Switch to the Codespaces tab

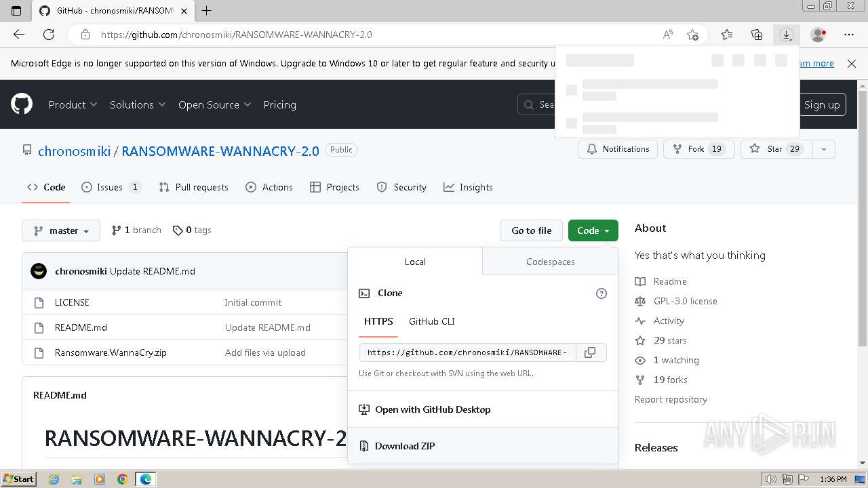[x=551, y=262]
